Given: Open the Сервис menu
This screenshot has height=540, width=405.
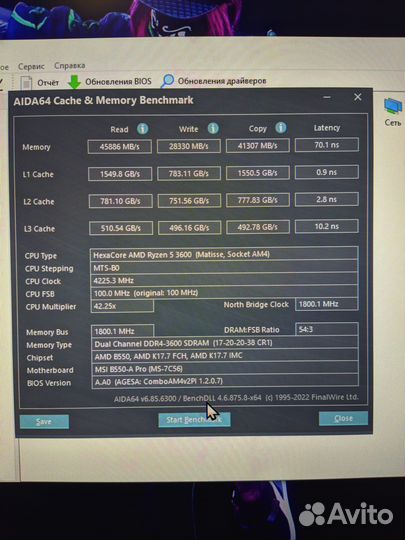Looking at the screenshot, I should pos(31,66).
